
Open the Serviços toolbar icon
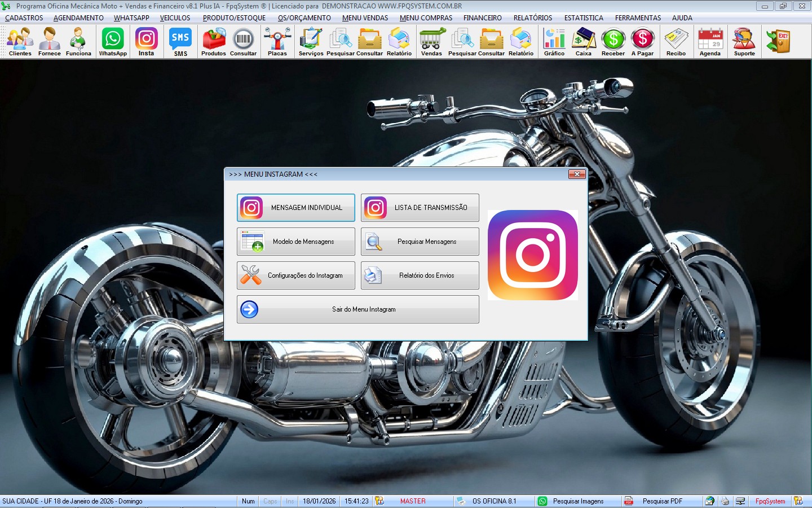(x=311, y=42)
